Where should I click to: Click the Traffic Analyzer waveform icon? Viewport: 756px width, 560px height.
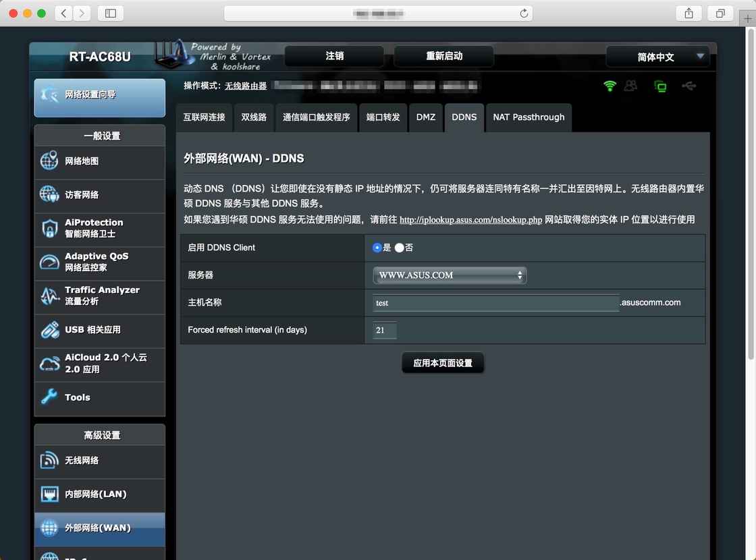click(49, 296)
